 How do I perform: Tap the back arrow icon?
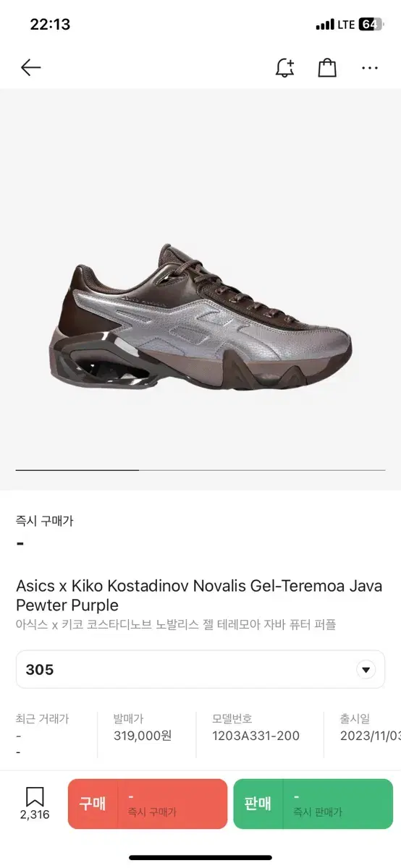point(31,68)
